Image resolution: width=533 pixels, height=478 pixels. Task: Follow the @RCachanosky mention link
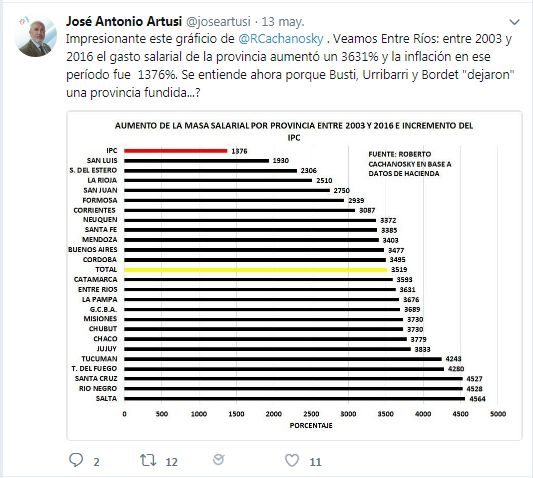click(x=281, y=39)
